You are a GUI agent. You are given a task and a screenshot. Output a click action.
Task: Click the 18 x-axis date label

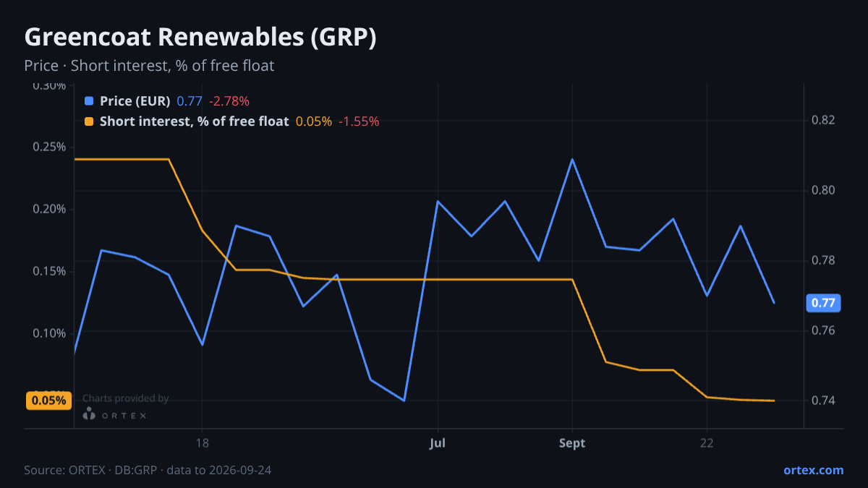(x=202, y=443)
